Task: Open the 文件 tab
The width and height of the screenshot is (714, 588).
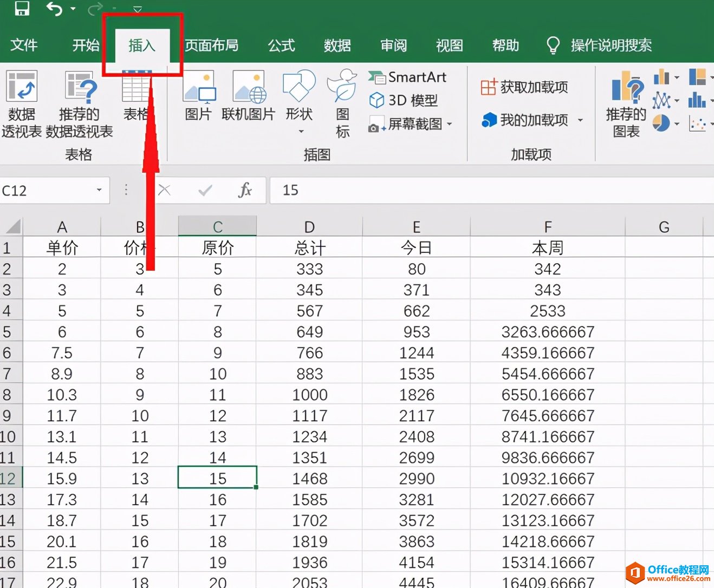Action: pos(24,45)
